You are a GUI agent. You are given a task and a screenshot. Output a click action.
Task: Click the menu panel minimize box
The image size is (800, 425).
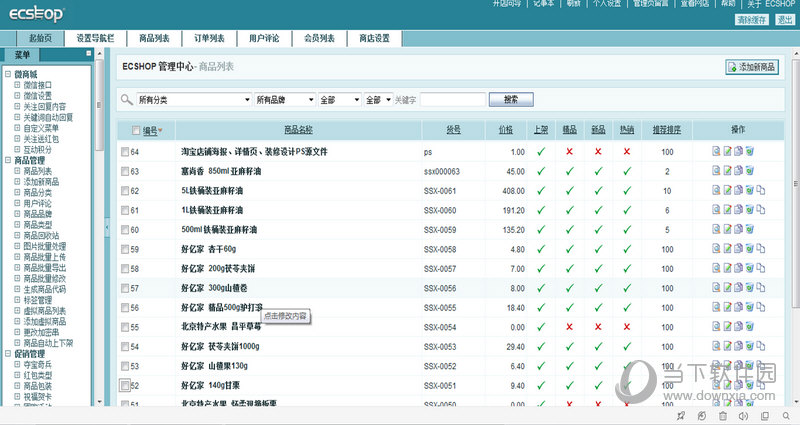pyautogui.click(x=89, y=53)
